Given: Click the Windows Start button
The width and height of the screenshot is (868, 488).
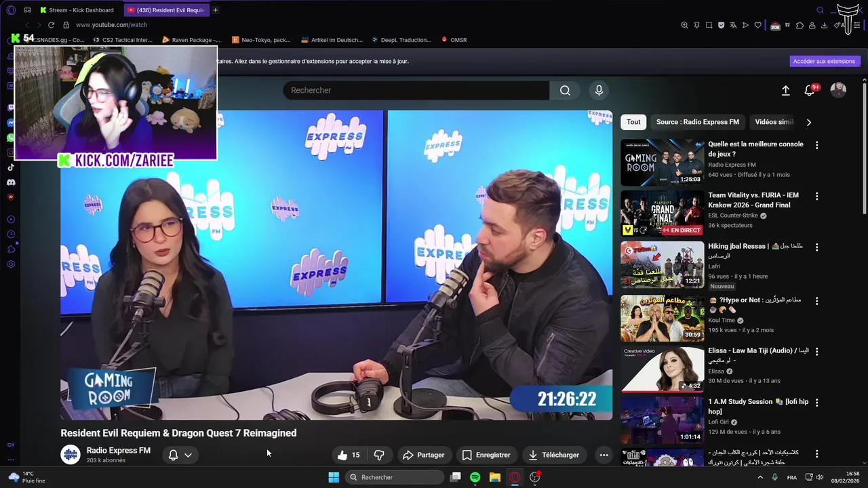Looking at the screenshot, I should 334,477.
